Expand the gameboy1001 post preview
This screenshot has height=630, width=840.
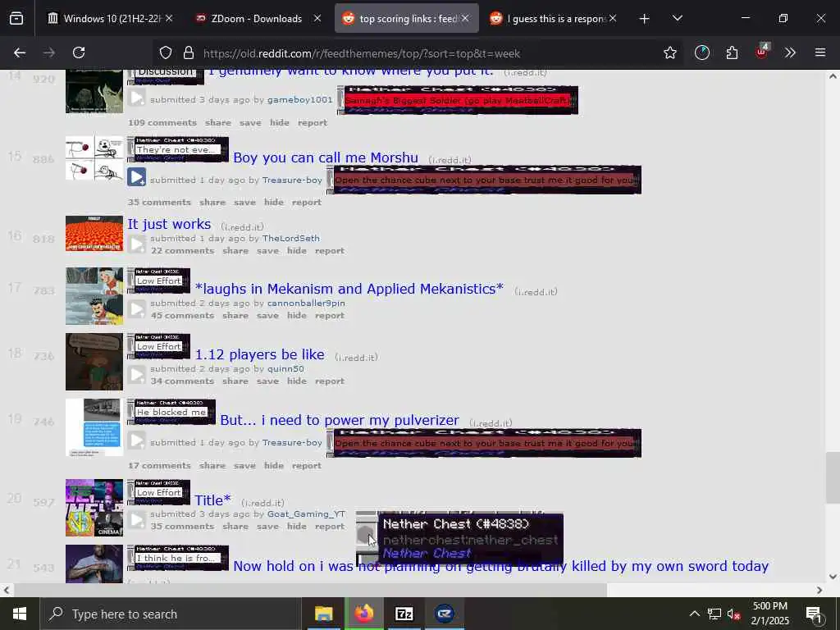pos(137,98)
